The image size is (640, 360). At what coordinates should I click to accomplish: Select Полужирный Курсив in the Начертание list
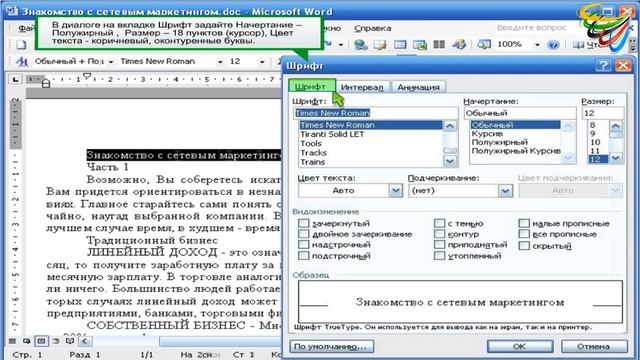[516, 151]
